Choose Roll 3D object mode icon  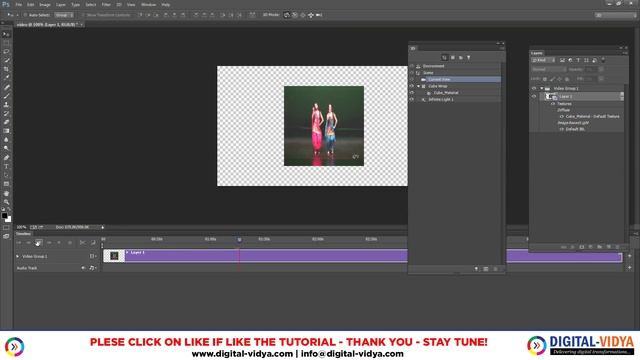click(x=295, y=15)
